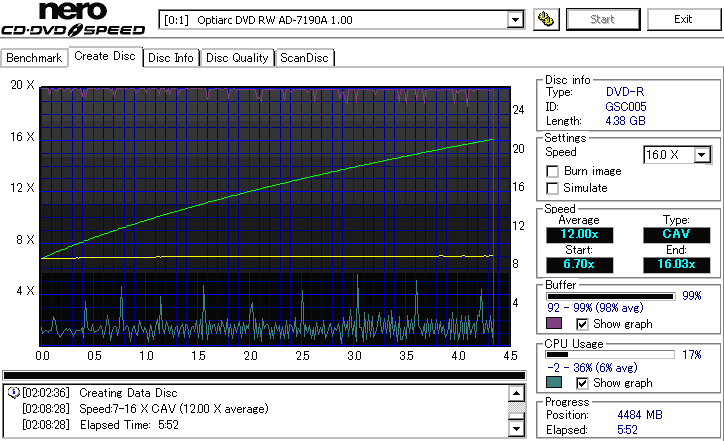
Task: Expand the Optiarc DVD RW drive dropdown
Action: click(x=515, y=20)
